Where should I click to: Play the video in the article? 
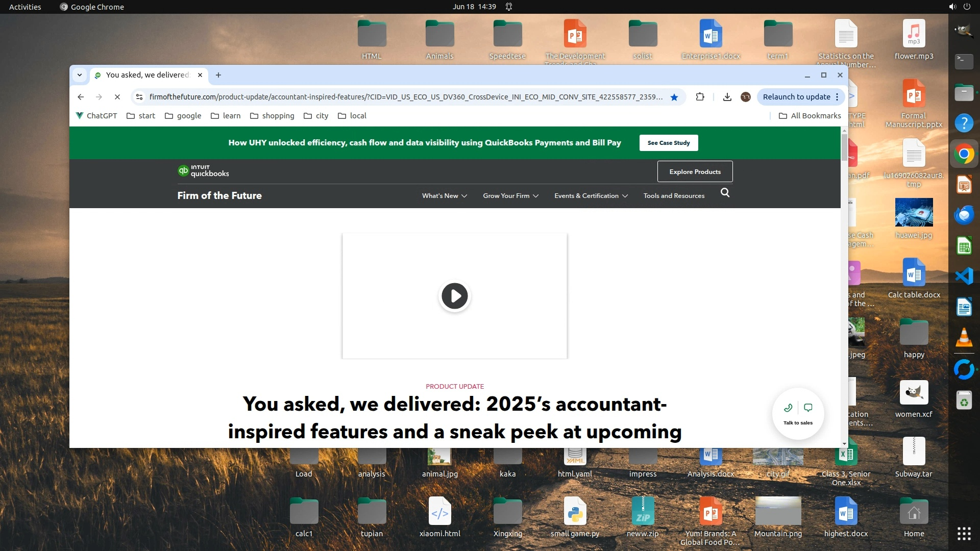(454, 296)
